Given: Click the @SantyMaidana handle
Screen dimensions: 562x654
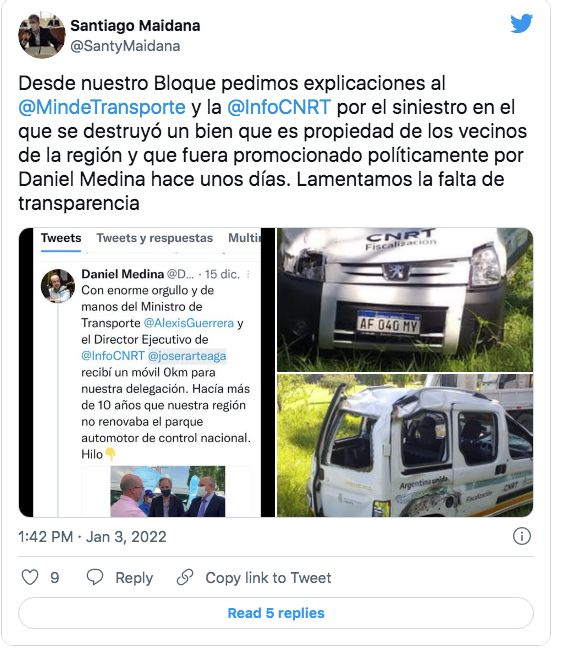Looking at the screenshot, I should 125,46.
